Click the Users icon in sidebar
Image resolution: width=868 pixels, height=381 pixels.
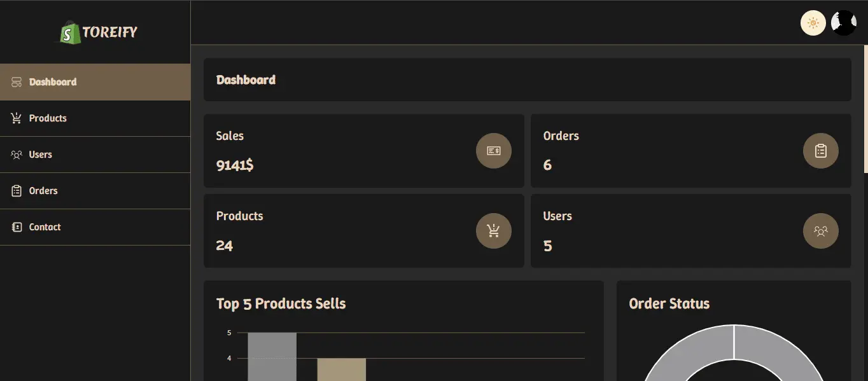17,155
